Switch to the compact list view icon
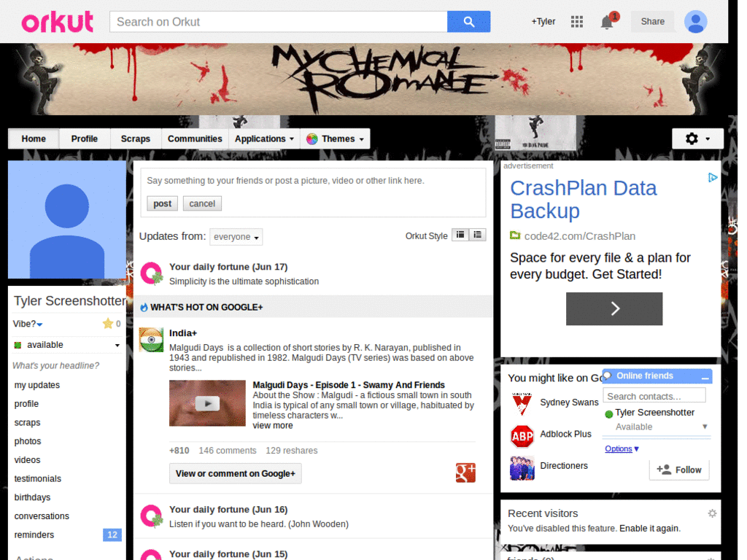This screenshot has width=747, height=560. 460,235
